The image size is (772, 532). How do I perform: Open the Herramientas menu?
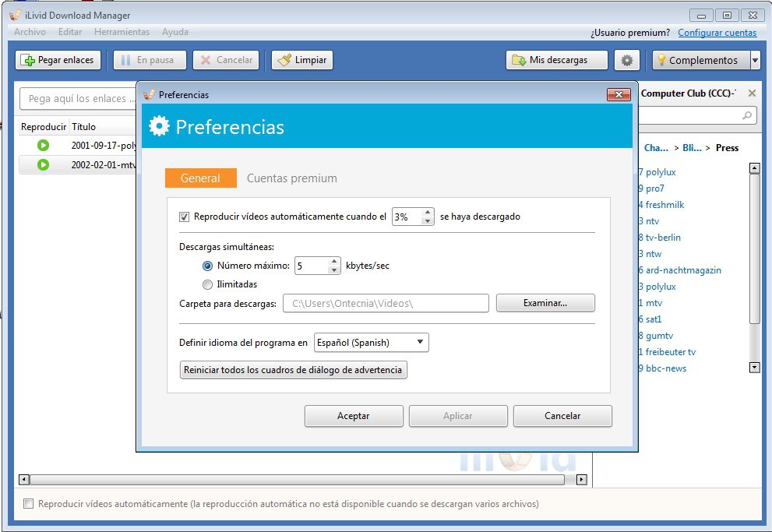tap(122, 32)
